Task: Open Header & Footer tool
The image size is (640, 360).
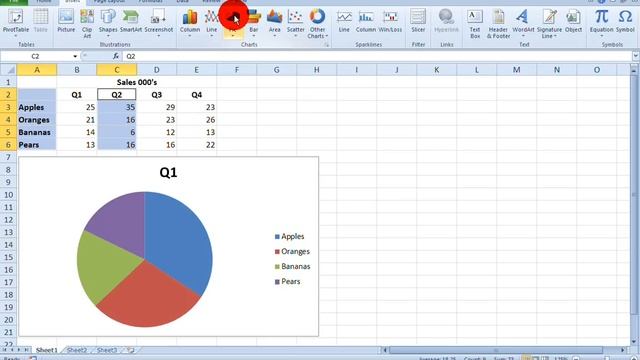Action: pyautogui.click(x=498, y=24)
